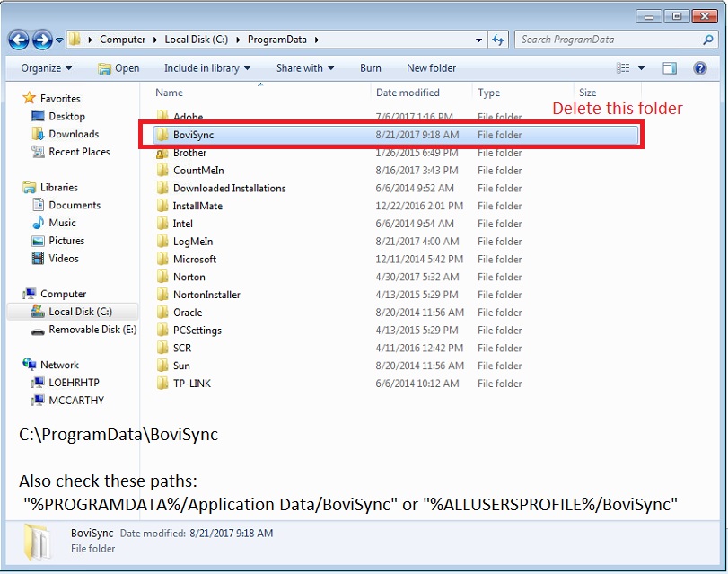Select the Intel folder icon
This screenshot has width=728, height=574.
coord(162,224)
